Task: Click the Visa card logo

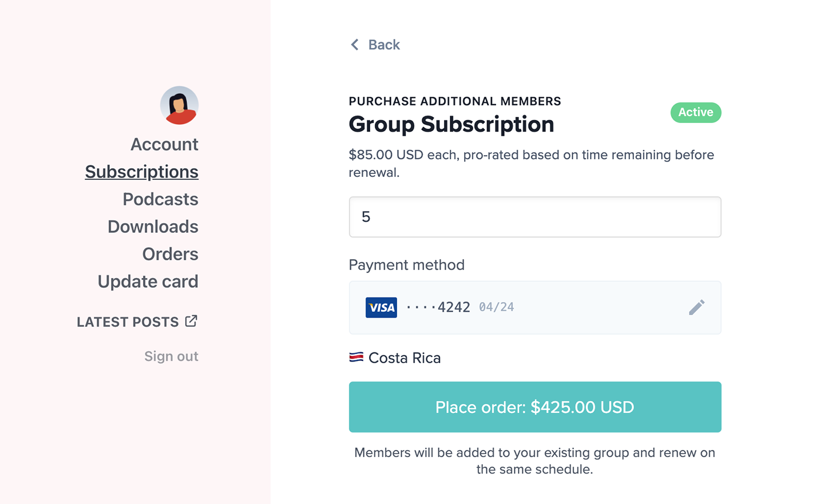Action: (381, 307)
